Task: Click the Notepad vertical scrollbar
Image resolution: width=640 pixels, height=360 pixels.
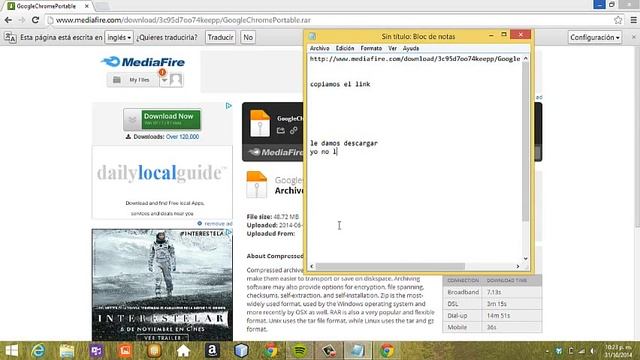Action: pyautogui.click(x=525, y=141)
